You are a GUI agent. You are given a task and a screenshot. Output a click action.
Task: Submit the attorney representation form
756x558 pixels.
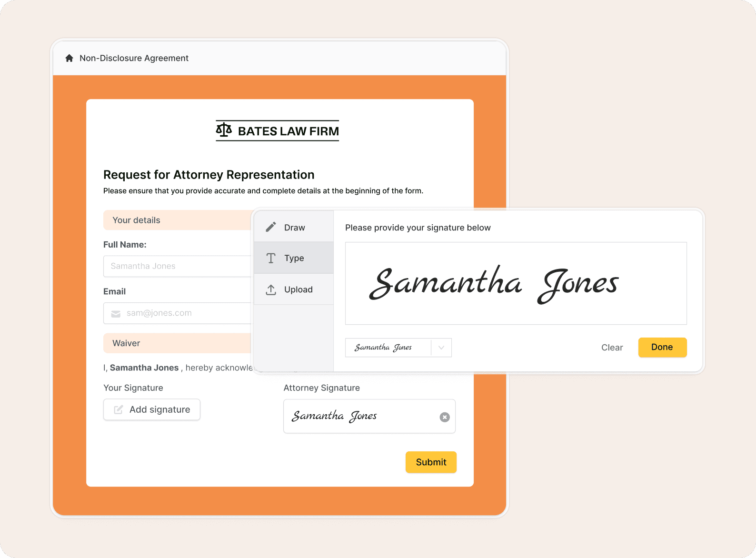(x=431, y=462)
